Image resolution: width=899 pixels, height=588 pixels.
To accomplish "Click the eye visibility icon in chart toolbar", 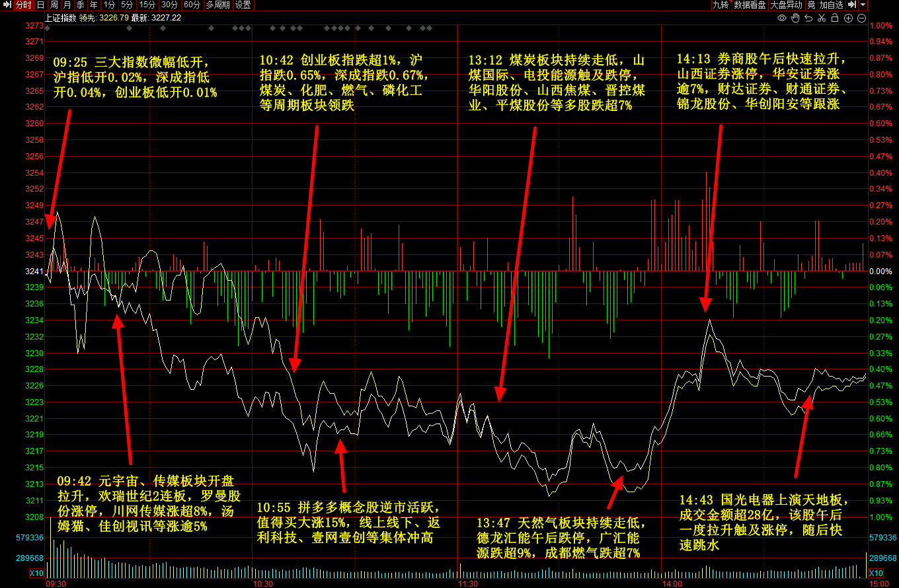I will (783, 18).
